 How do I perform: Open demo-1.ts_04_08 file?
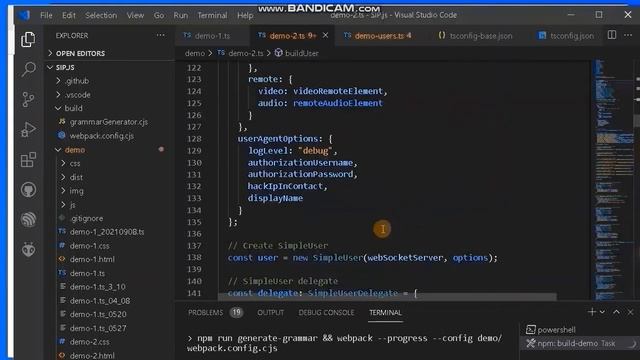coord(100,301)
